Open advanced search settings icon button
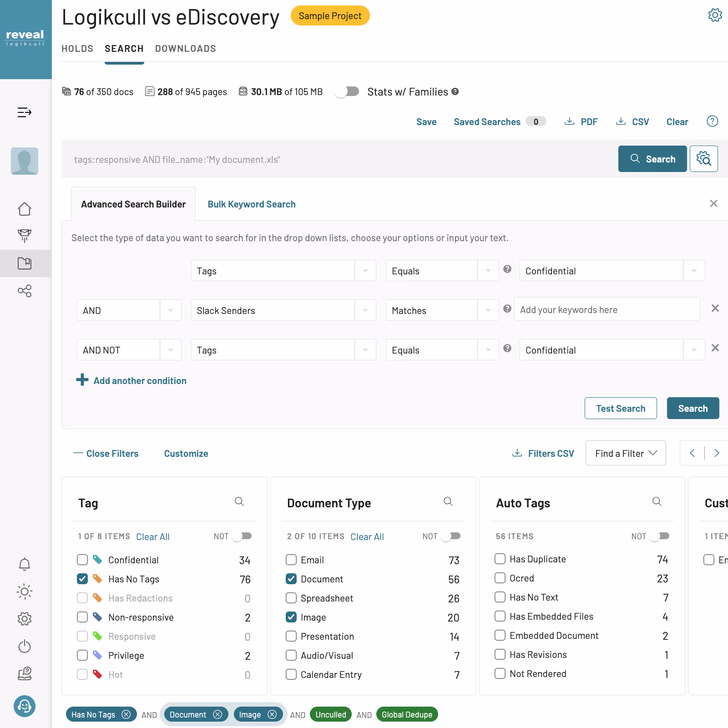728x728 pixels. 704,159
